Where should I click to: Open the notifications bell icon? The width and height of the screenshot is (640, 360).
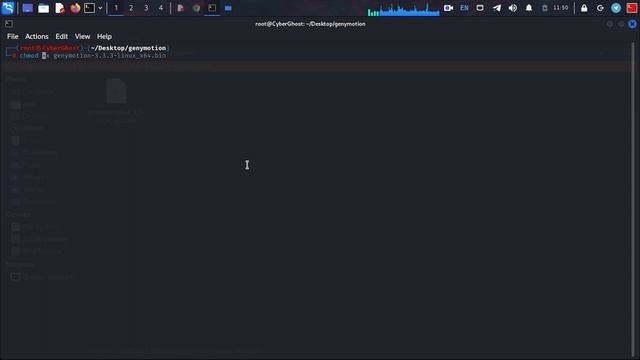click(529, 8)
